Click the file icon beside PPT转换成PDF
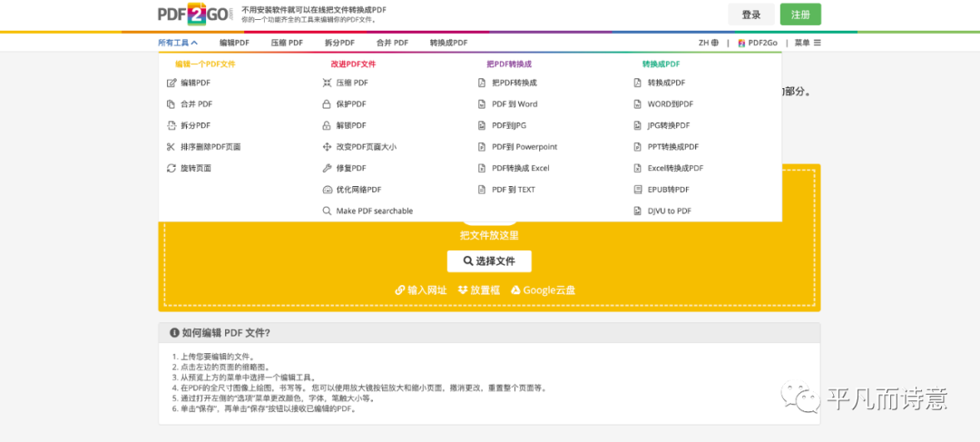 [x=638, y=147]
